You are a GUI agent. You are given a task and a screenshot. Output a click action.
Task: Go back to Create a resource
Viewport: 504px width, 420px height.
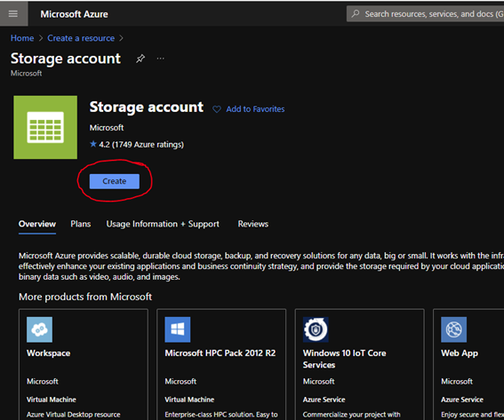[x=81, y=38]
